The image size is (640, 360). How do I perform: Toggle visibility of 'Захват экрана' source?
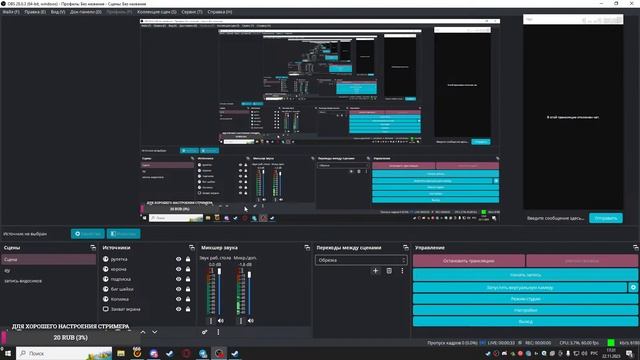[x=178, y=309]
